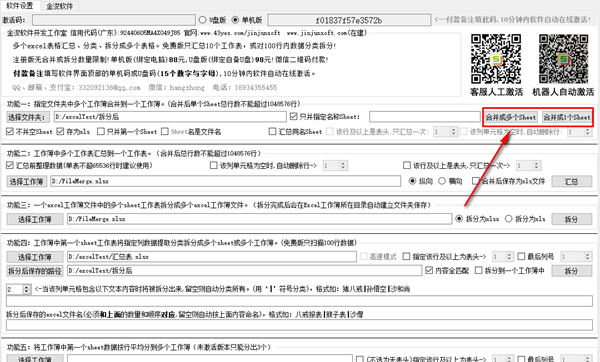The width and height of the screenshot is (600, 362).
Task: Click the specified Sheet name input field
Action: 424,117
